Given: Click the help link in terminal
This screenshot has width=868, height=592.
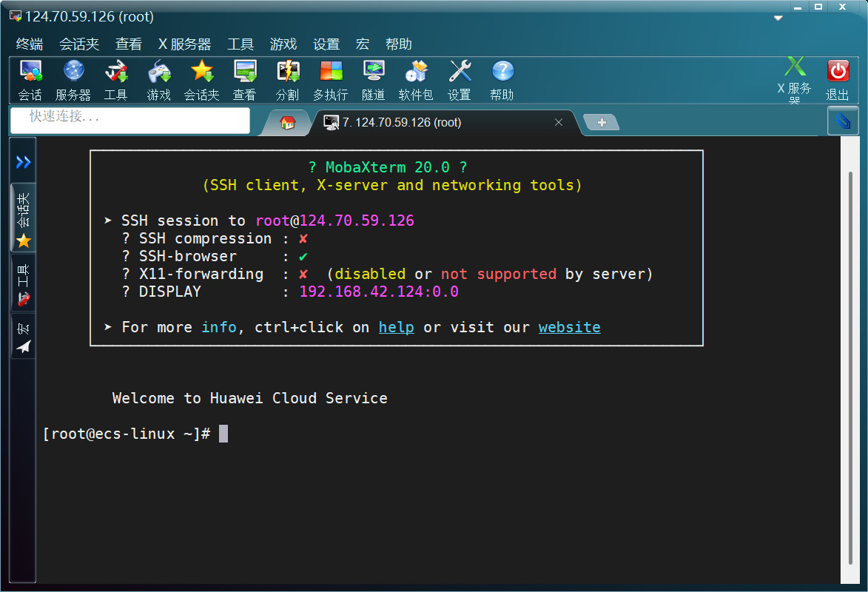Looking at the screenshot, I should pos(397,327).
